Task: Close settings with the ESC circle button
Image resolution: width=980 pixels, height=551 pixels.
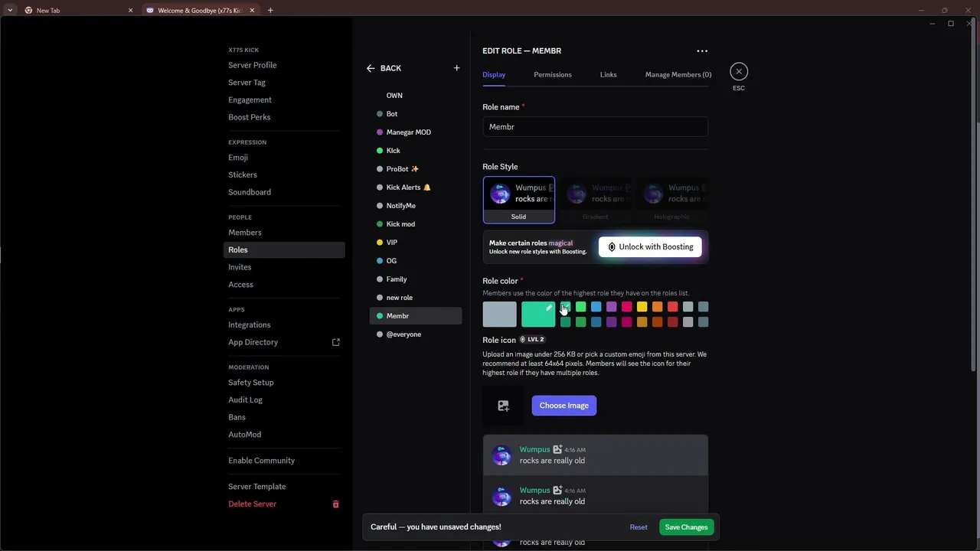Action: (739, 71)
